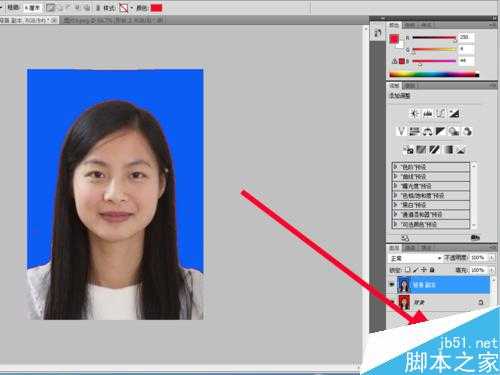500x375 pixels.
Task: Click the B value input field
Action: coord(466,61)
